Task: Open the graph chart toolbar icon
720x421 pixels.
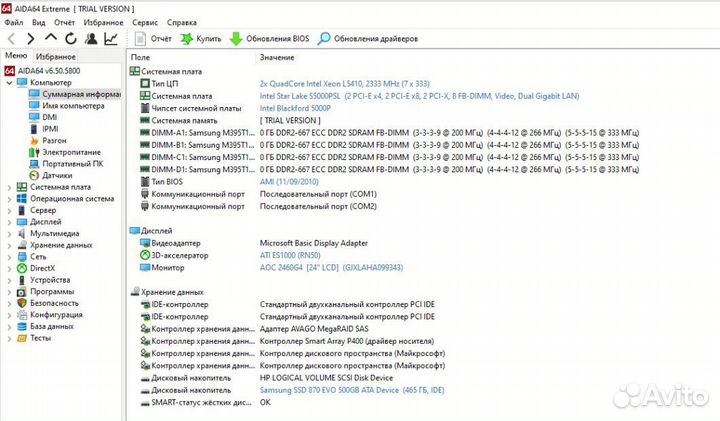Action: coord(111,39)
